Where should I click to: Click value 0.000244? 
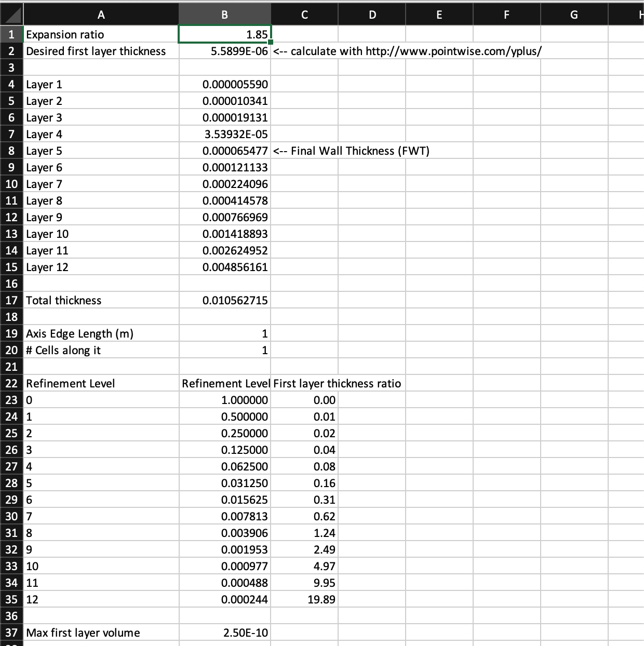[225, 599]
